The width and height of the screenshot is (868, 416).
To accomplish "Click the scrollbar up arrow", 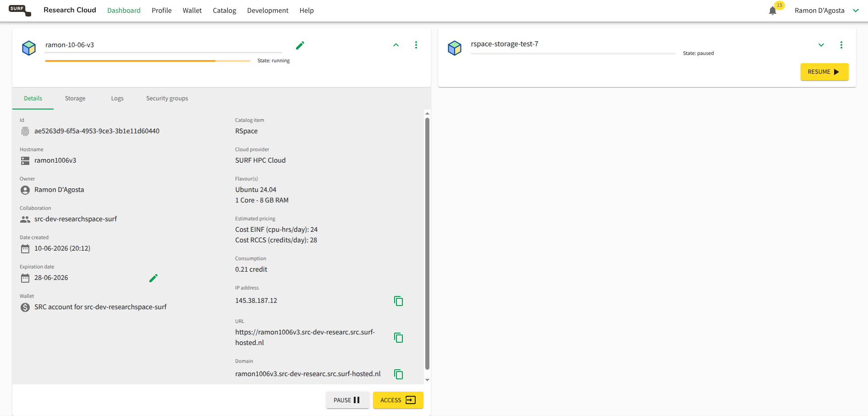I will pyautogui.click(x=427, y=113).
